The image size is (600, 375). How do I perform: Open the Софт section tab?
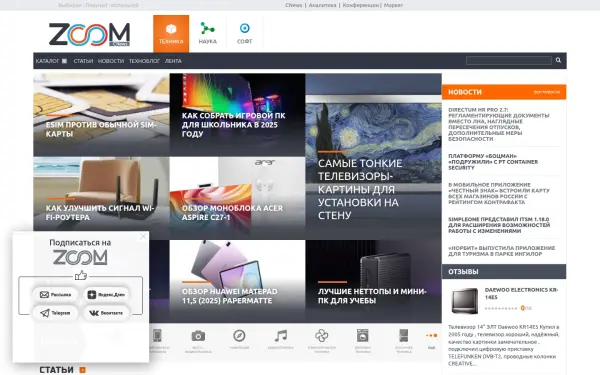(245, 34)
